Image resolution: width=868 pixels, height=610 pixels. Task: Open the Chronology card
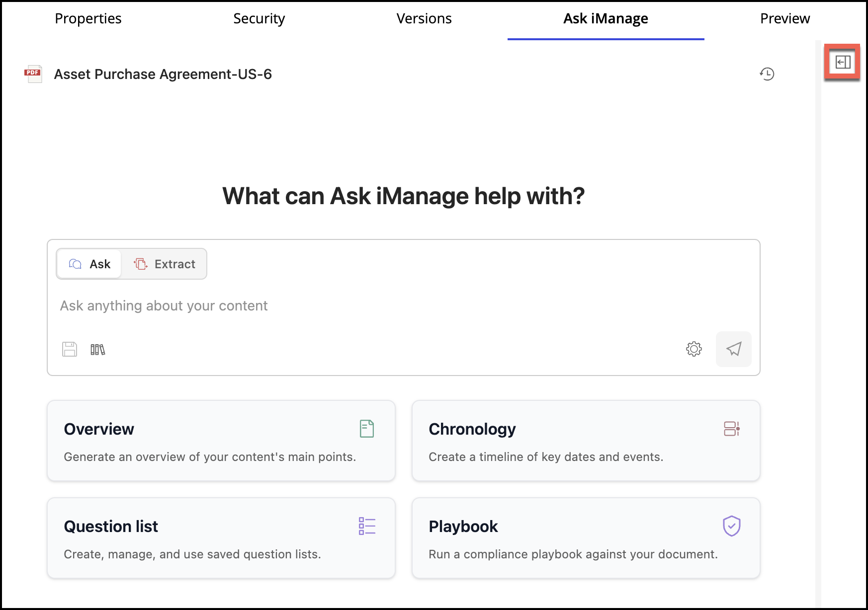coord(586,441)
